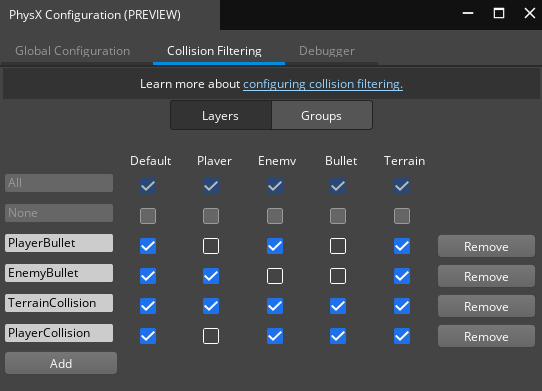Switch to the Global Configuration tab
542x391 pixels.
73,51
